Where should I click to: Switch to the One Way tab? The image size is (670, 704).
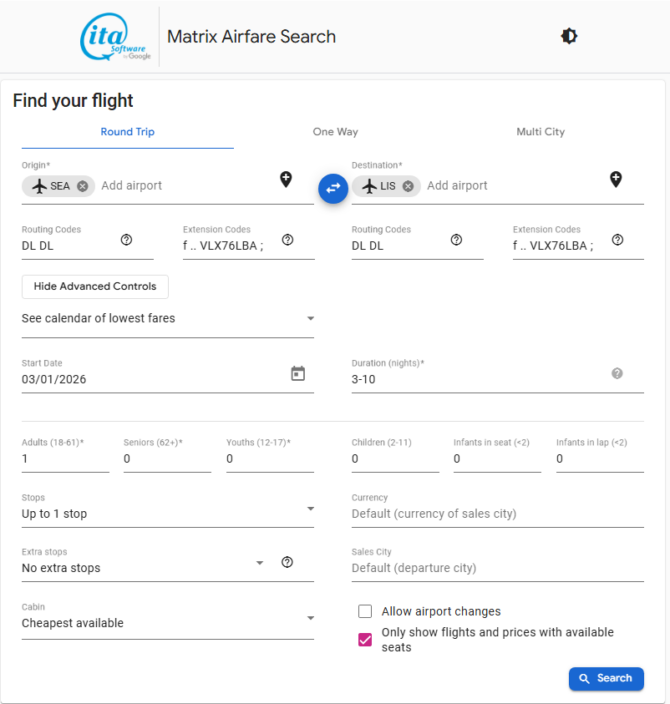point(335,132)
